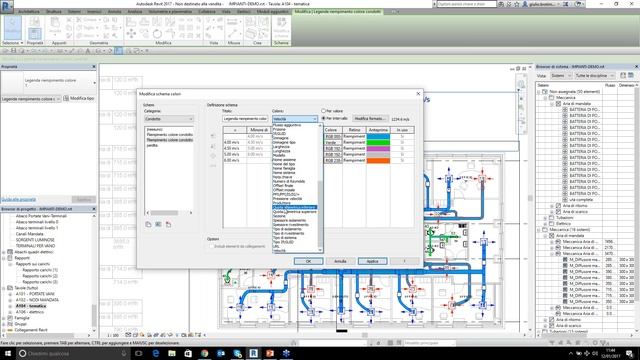Image resolution: width=640 pixels, height=360 pixels.
Task: Click the navigation wheel icon in view
Action: pyautogui.click(x=521, y=85)
